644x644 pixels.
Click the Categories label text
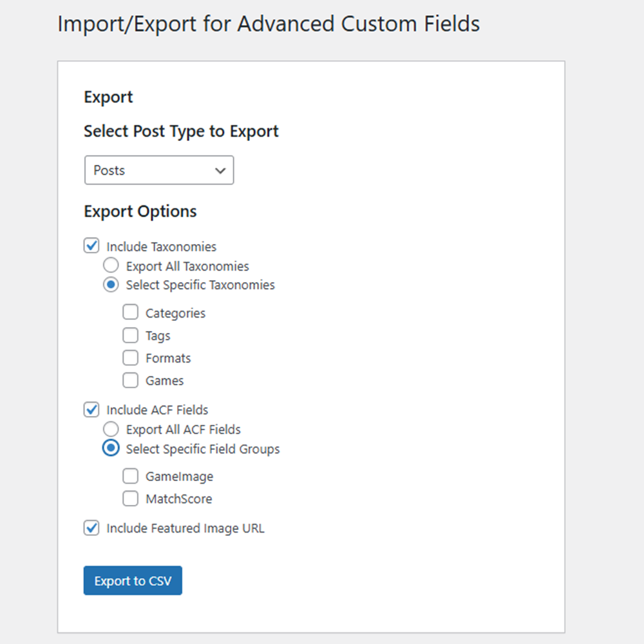point(175,314)
